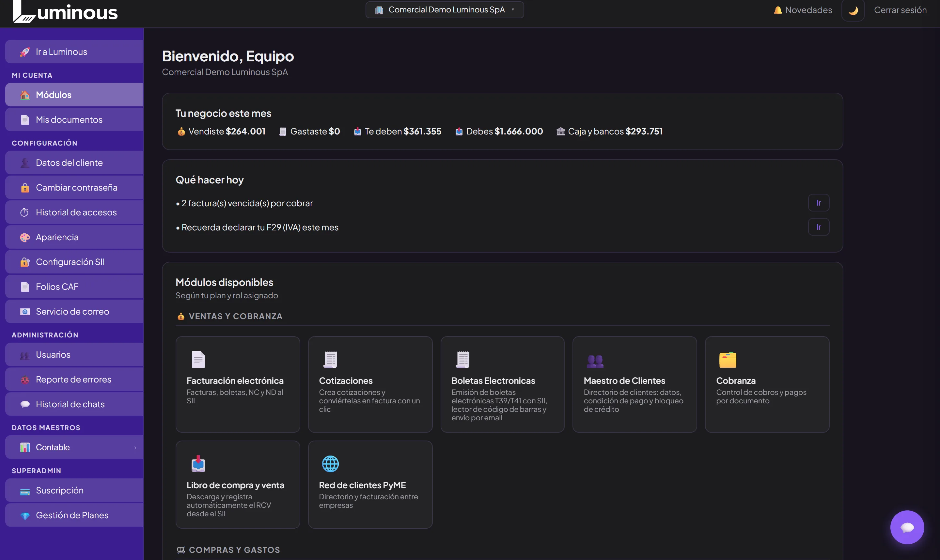Click the Luminous logo
The image size is (940, 560).
point(65,12)
